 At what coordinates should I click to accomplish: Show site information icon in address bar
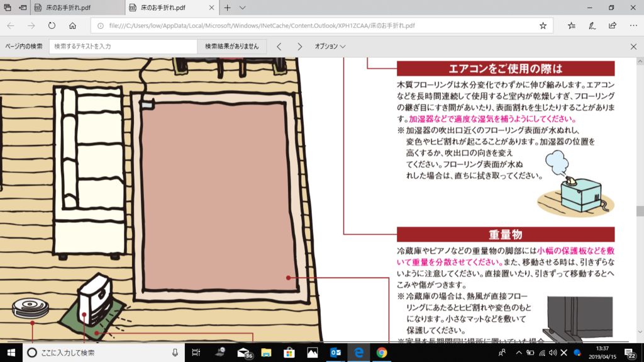[x=100, y=26]
